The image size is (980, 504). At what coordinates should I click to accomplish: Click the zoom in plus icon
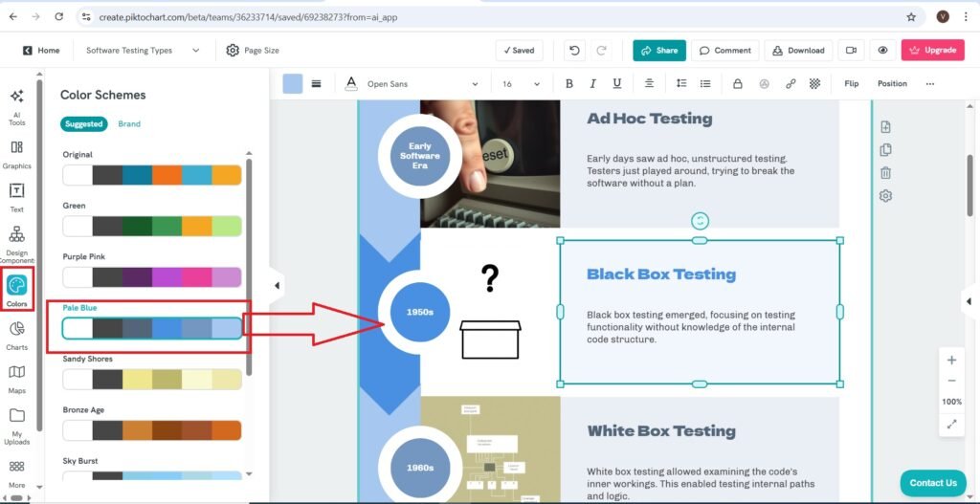click(x=951, y=361)
